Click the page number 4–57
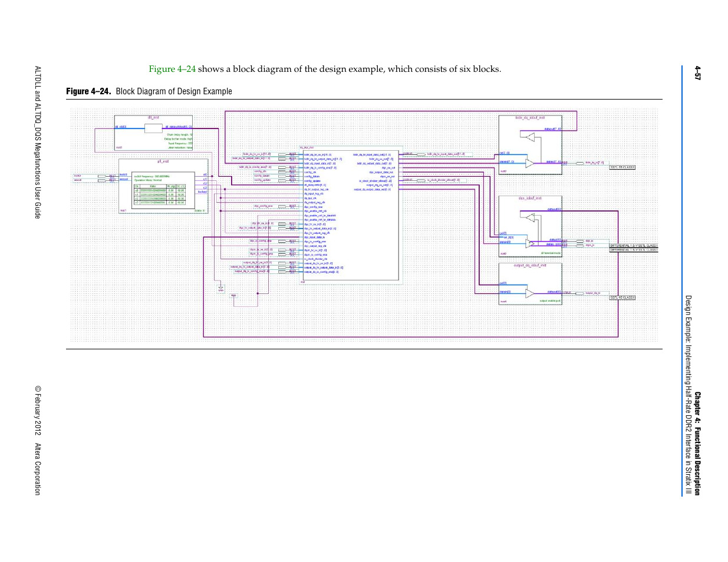This screenshot has width=728, height=562. click(697, 73)
